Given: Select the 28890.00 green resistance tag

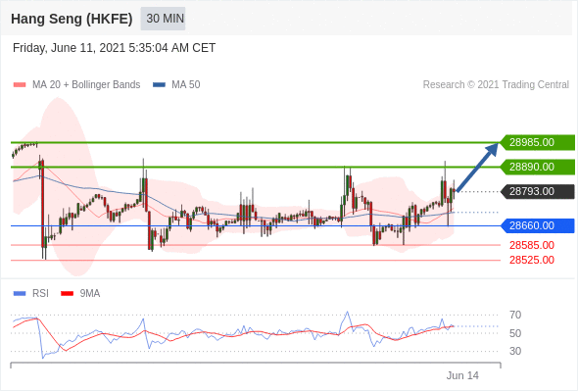Looking at the screenshot, I should (537, 167).
